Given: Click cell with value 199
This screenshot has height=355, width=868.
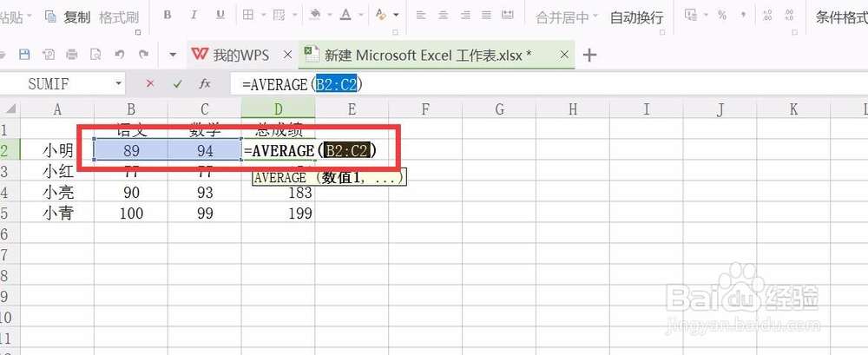Looking at the screenshot, I should point(278,214).
